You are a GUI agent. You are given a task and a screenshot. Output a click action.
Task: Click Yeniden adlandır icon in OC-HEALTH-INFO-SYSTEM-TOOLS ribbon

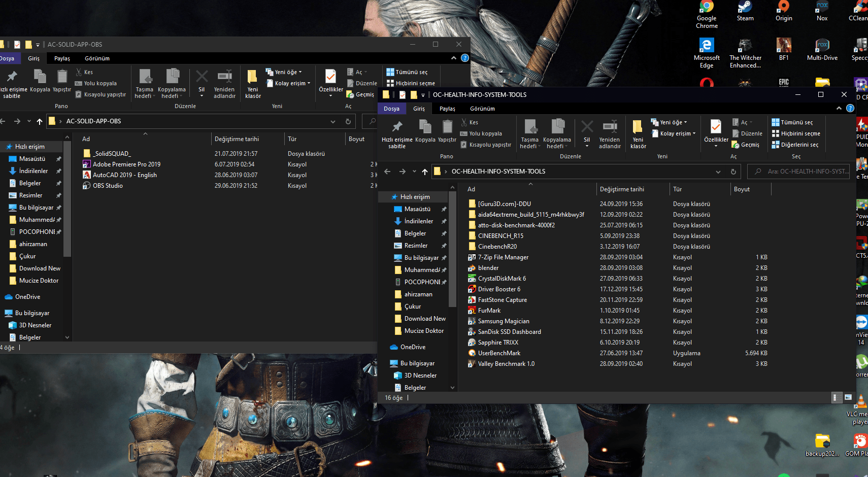(x=610, y=127)
